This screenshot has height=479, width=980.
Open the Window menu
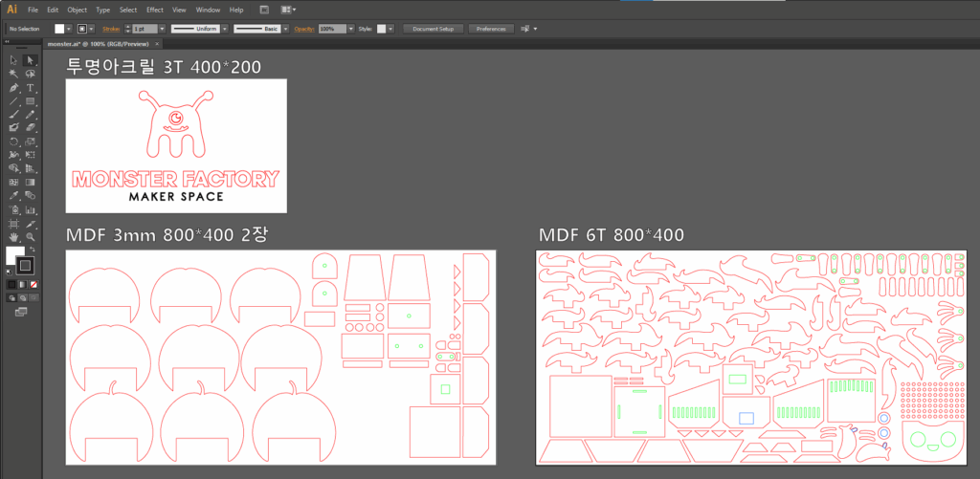(x=208, y=10)
